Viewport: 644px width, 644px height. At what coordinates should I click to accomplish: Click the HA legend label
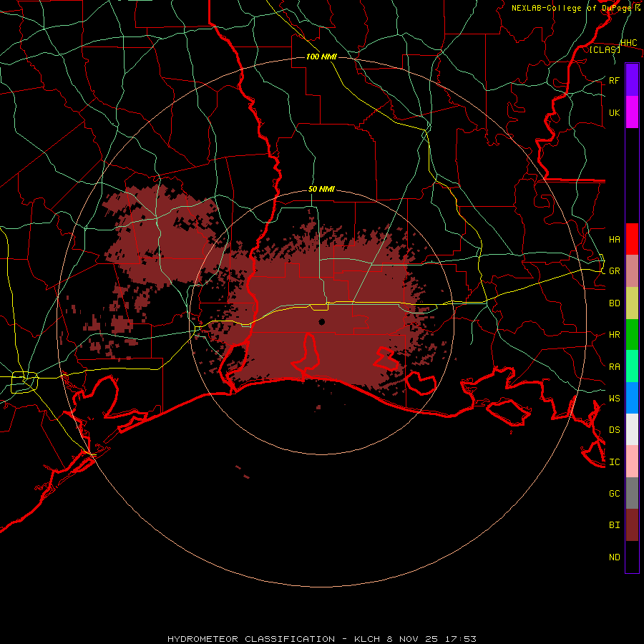tap(614, 240)
